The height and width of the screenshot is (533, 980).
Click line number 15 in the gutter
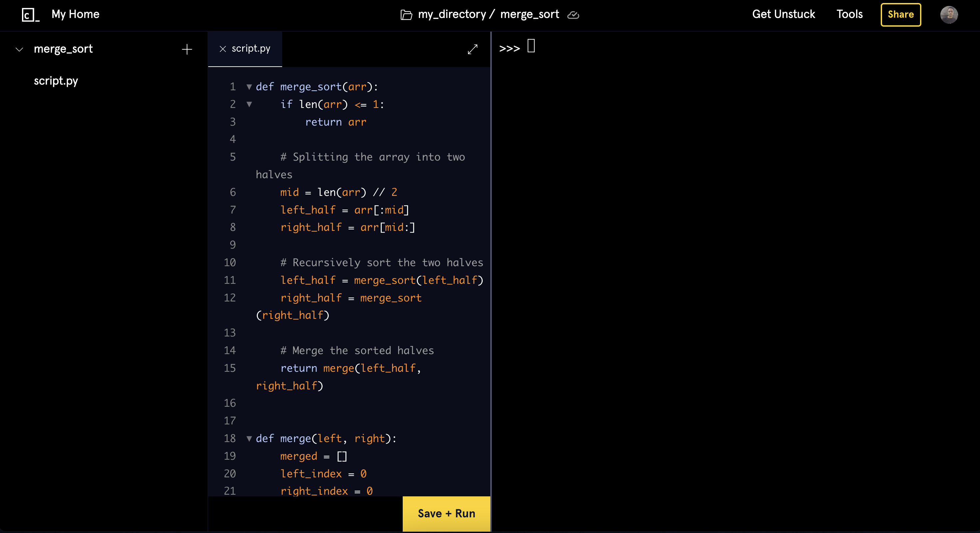pyautogui.click(x=230, y=368)
